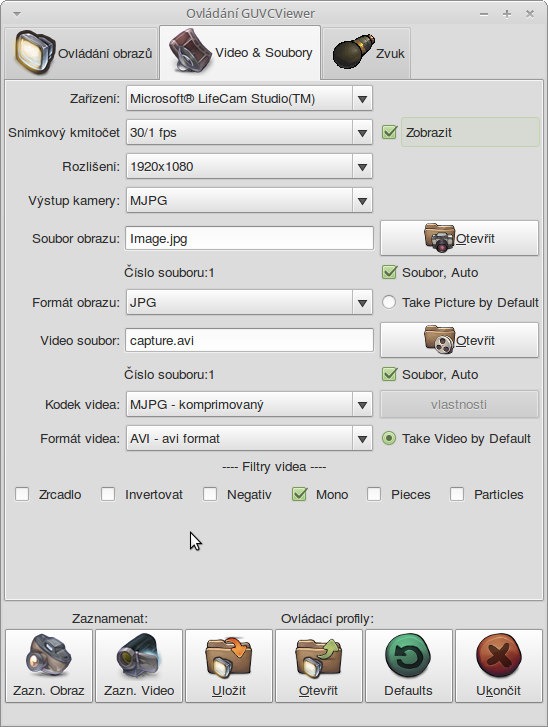Start recording with Zazn. Video camcorder icon
The width and height of the screenshot is (548, 727).
(x=139, y=657)
